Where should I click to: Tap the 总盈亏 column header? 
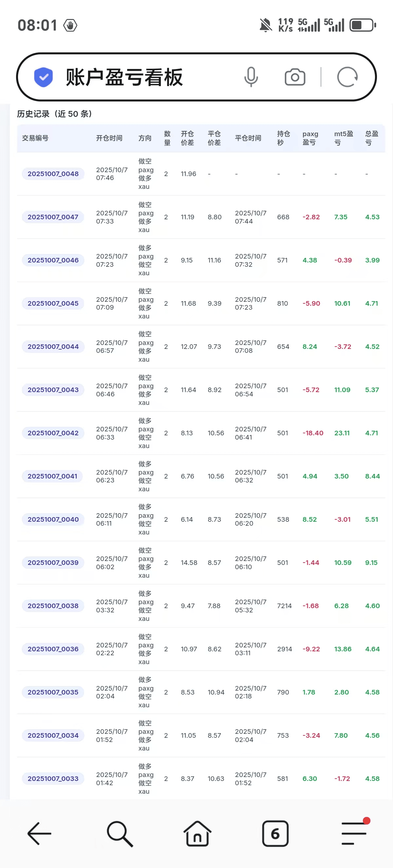pos(371,138)
